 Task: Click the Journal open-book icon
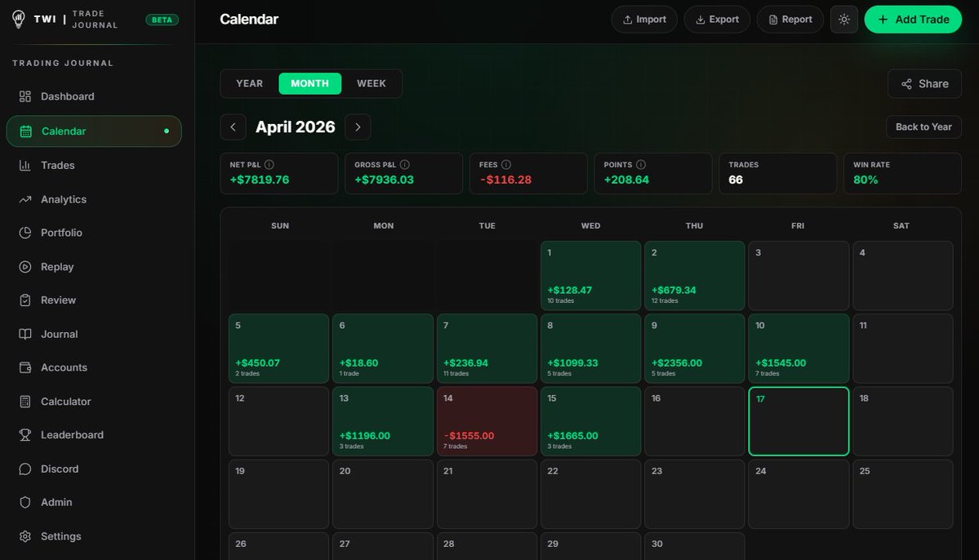click(25, 334)
